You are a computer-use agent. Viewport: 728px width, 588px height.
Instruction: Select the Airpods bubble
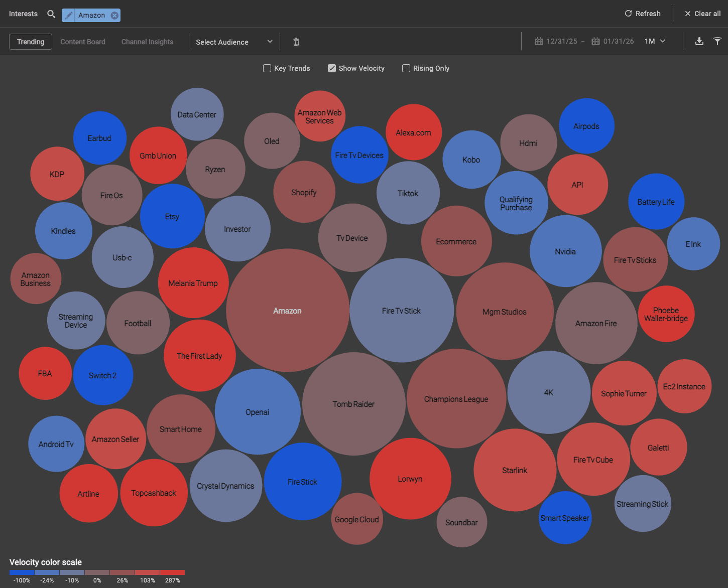(x=586, y=126)
